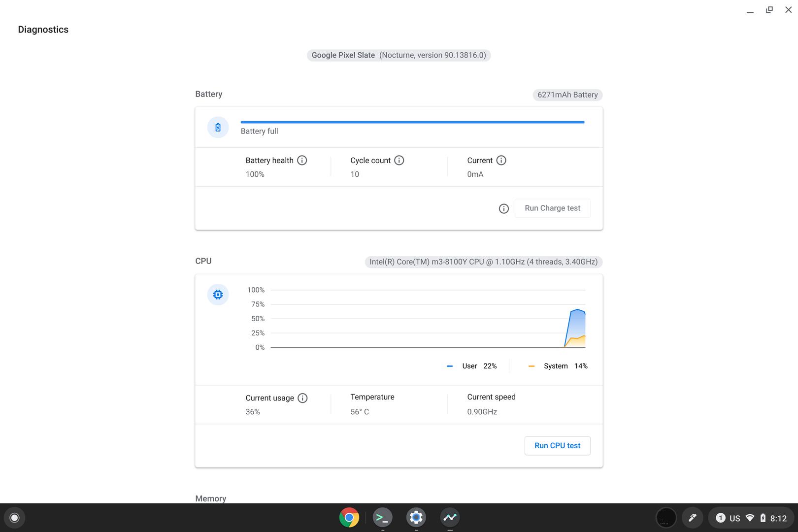Click info icon beside Run Charge test

click(503, 208)
